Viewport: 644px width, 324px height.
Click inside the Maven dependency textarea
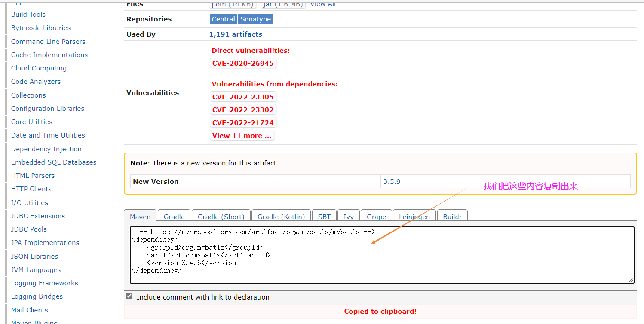pos(382,255)
